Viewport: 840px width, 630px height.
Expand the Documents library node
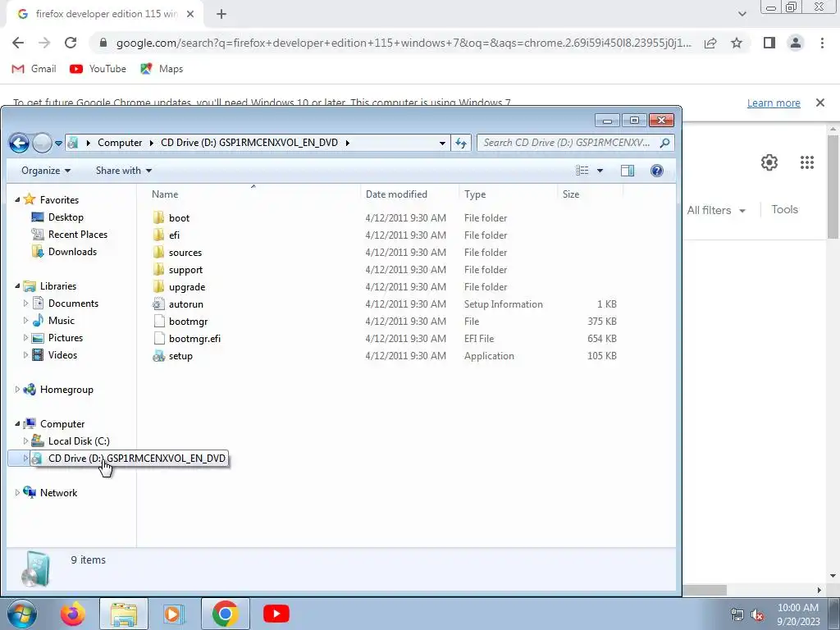[x=25, y=304]
